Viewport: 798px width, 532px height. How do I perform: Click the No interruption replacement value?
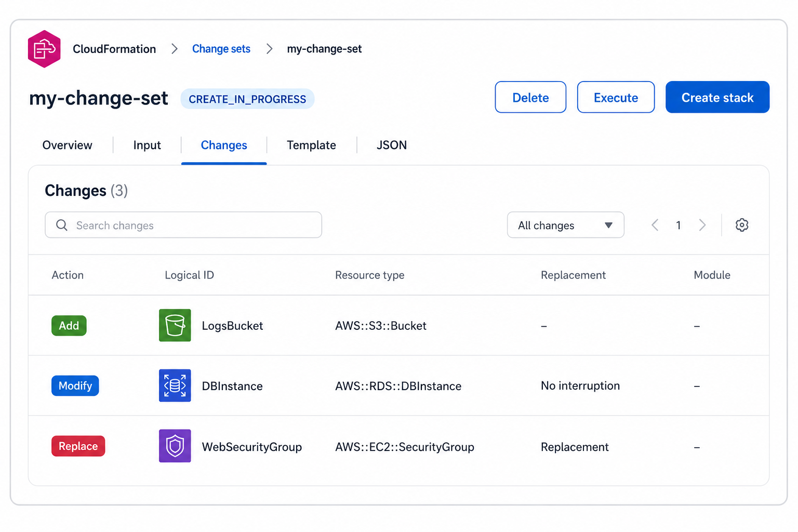[580, 385]
